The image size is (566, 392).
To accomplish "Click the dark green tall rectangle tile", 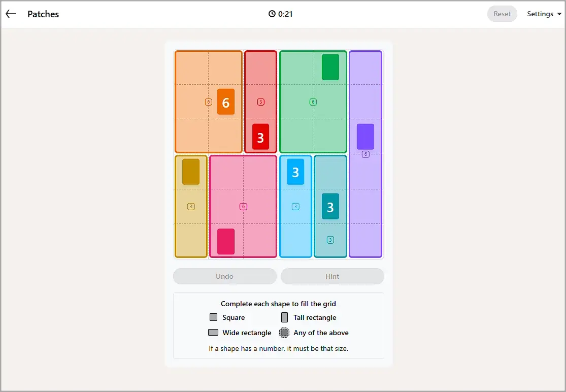I will (330, 67).
